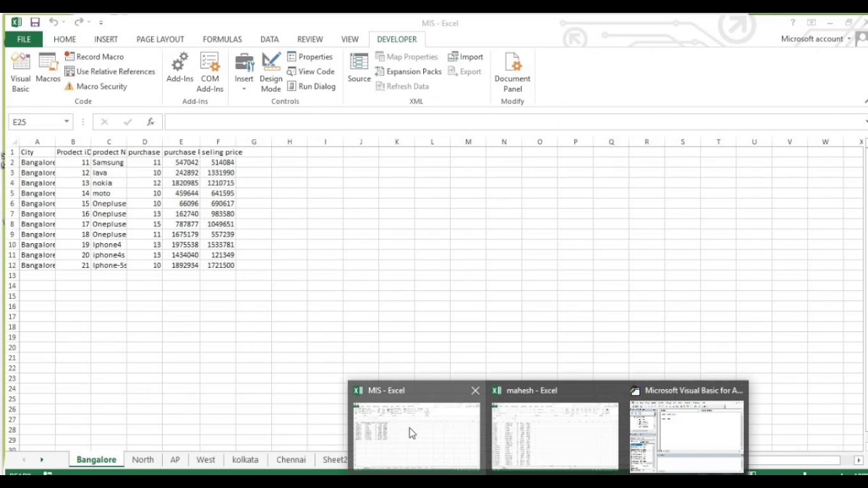
Task: Toggle Use Relative References
Action: click(x=110, y=72)
